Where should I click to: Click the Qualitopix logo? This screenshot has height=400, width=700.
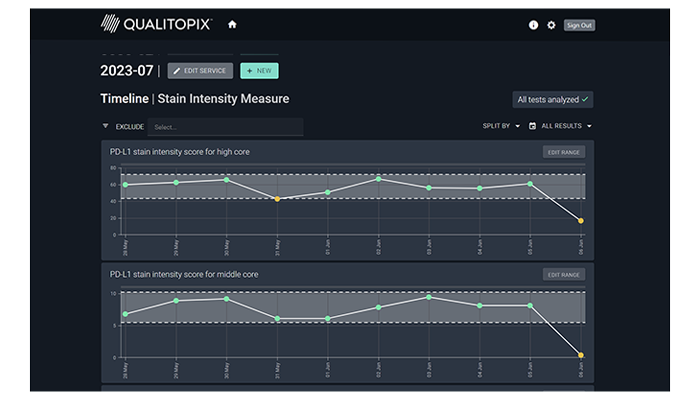pyautogui.click(x=155, y=24)
